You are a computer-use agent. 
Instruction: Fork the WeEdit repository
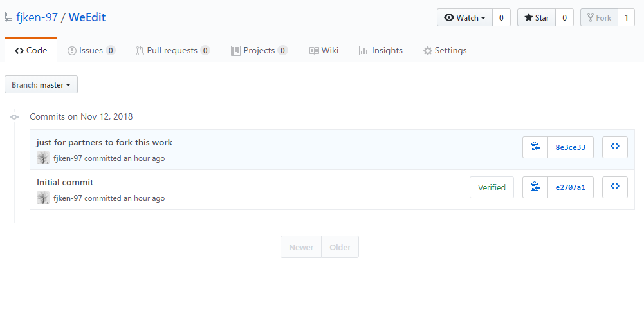point(599,17)
